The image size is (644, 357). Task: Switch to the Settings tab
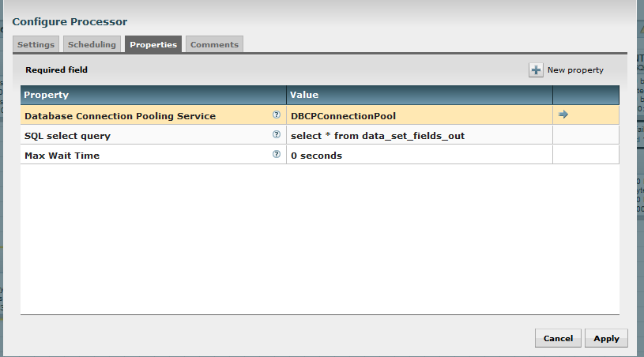click(36, 45)
